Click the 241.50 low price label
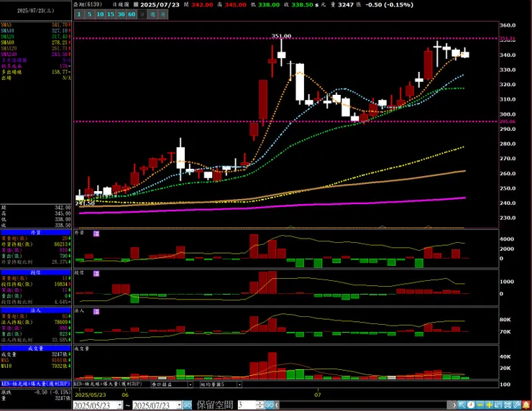Viewport: 532px width, 411px height. tap(85, 203)
